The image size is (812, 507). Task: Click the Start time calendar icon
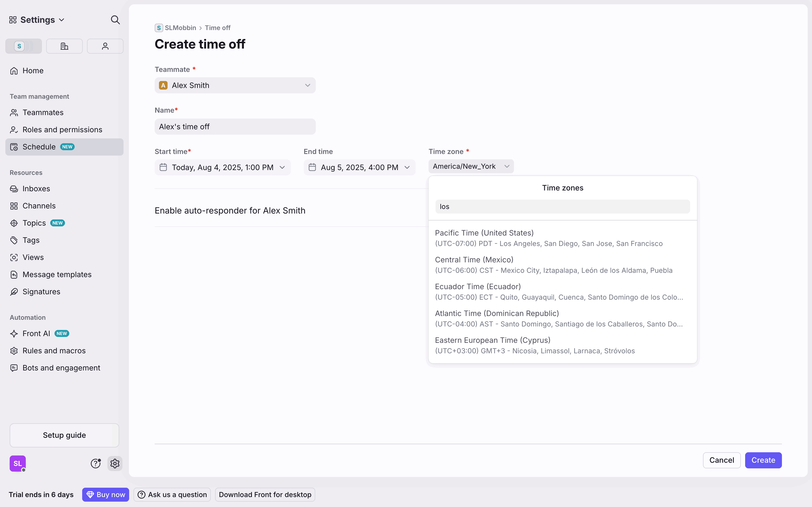[x=164, y=167]
